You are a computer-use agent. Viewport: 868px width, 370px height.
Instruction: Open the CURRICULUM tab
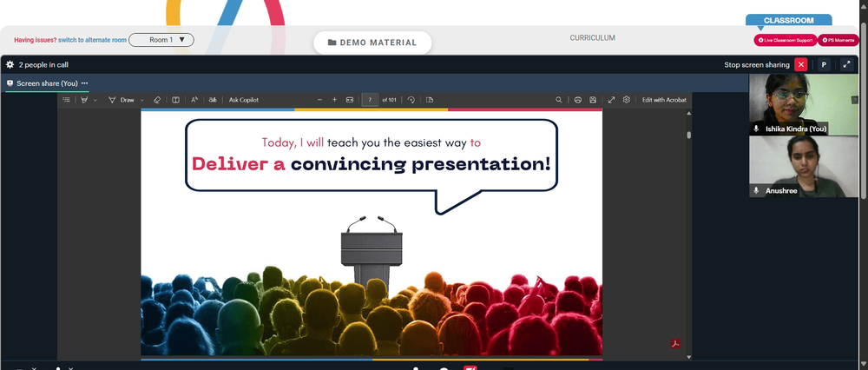point(592,38)
